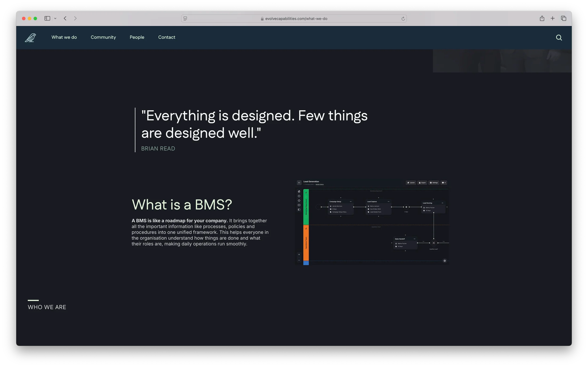The image size is (588, 367).
Task: Navigate to the People page
Action: point(137,37)
